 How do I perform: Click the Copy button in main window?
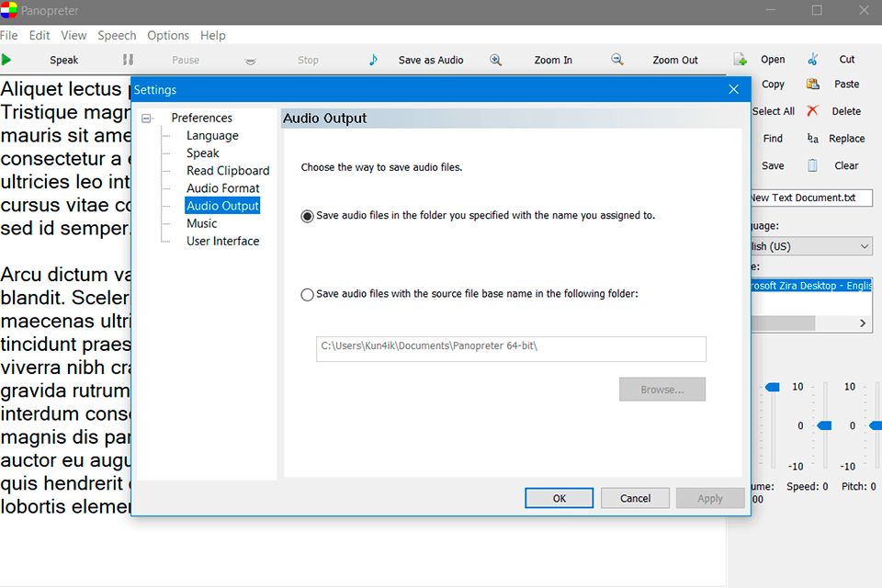[773, 84]
